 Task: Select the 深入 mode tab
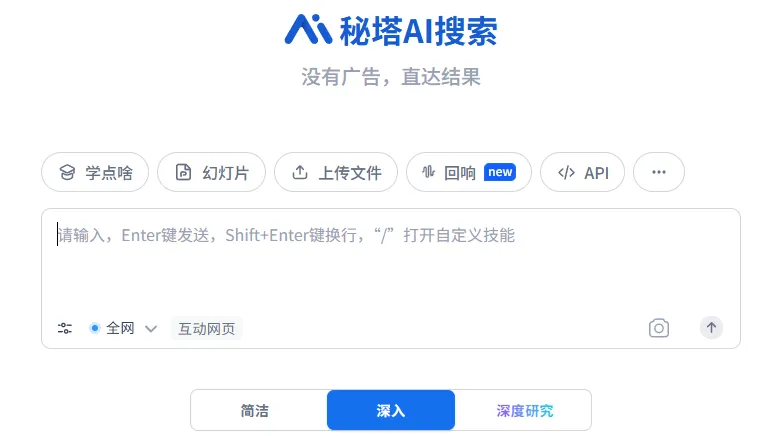pos(391,410)
